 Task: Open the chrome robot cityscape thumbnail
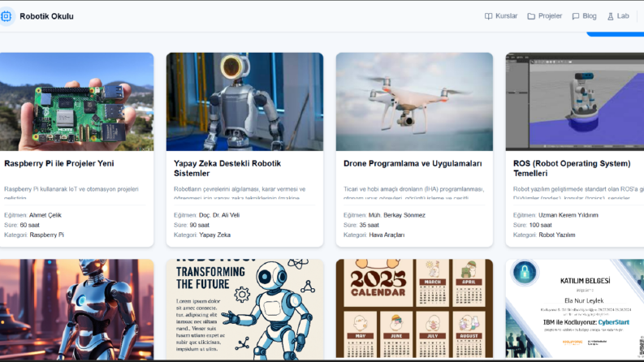76,308
